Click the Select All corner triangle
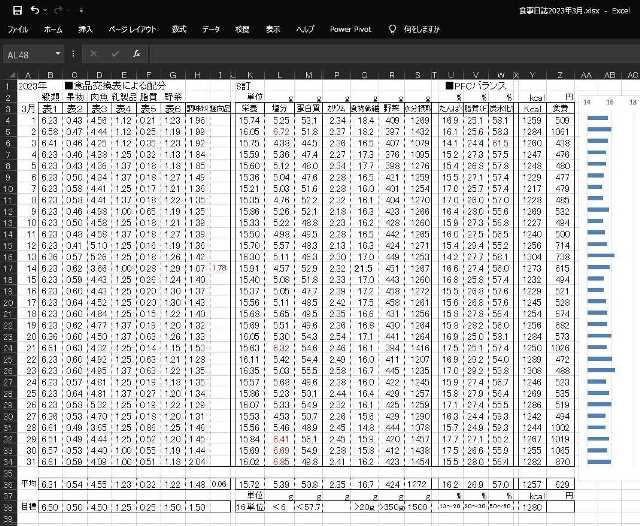 [12, 75]
